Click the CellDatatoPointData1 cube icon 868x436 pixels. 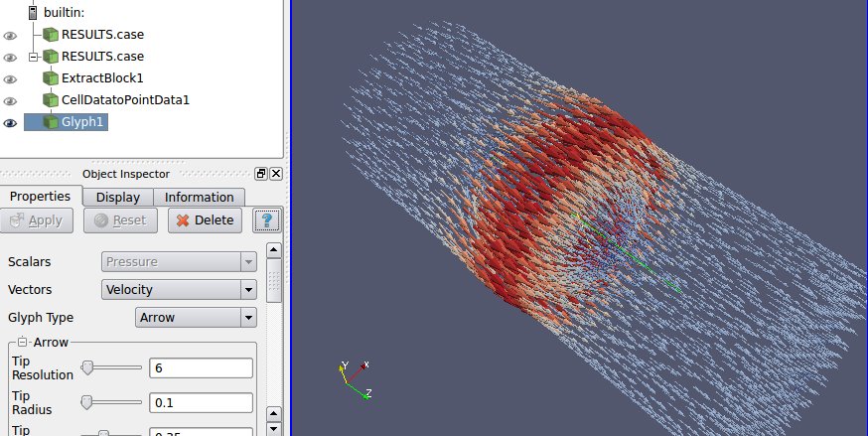coord(51,100)
